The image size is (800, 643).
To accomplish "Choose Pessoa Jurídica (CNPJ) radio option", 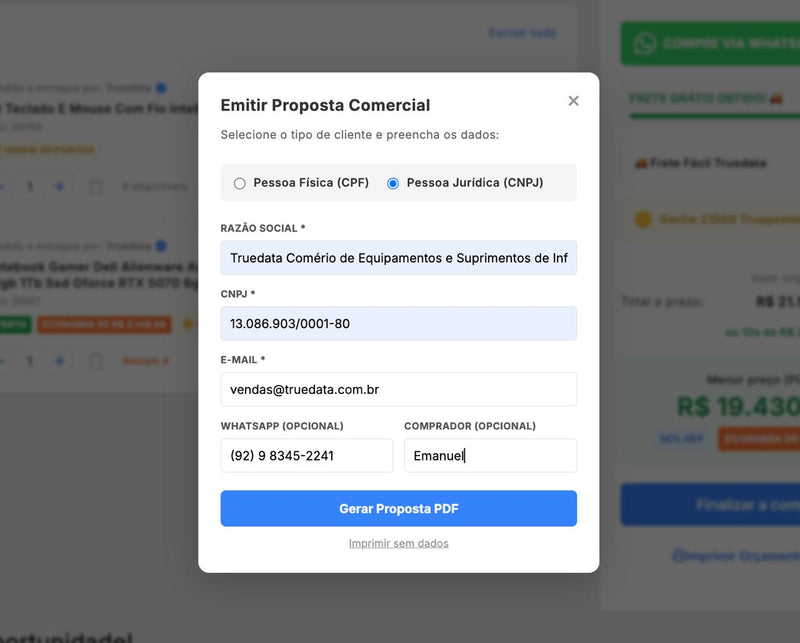I will click(x=393, y=183).
